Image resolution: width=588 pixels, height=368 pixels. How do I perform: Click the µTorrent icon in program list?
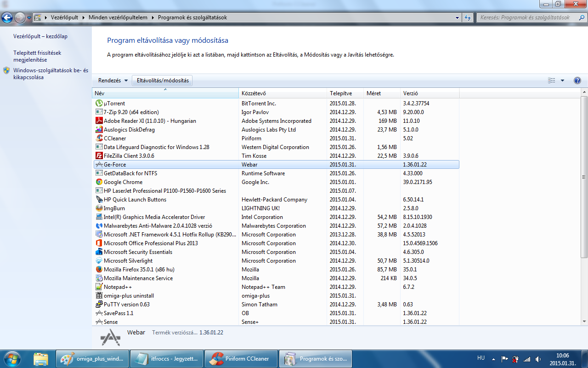pos(99,103)
